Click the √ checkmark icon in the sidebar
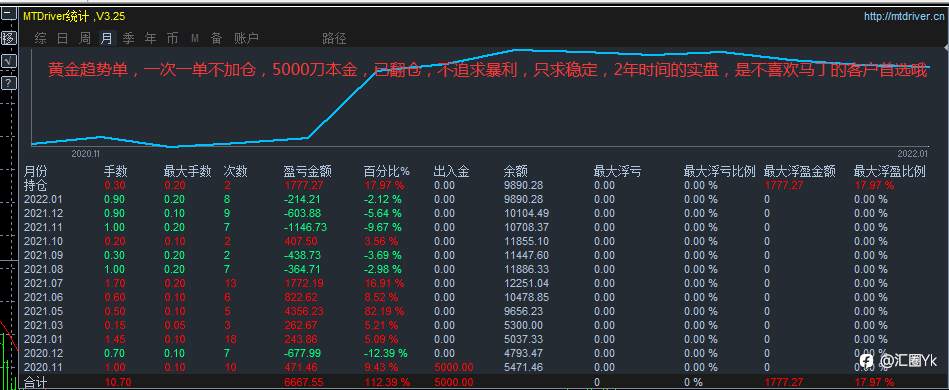 coord(8,61)
